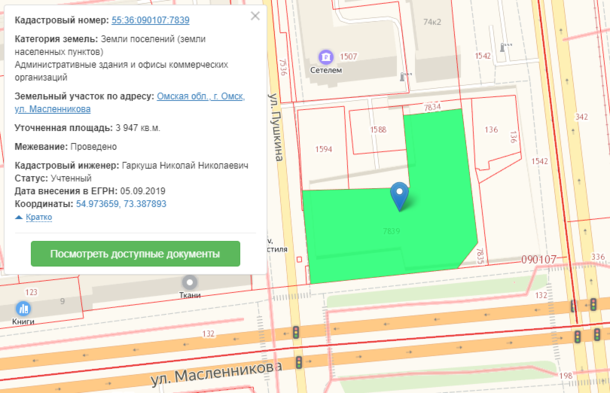Click parcel label 7536
This screenshot has width=610, height=393.
coord(283,67)
